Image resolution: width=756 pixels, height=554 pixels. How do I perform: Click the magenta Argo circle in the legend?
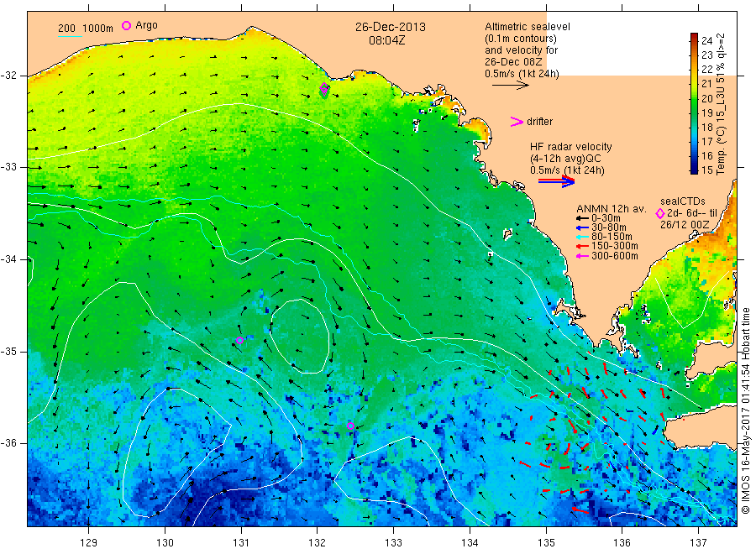pos(126,25)
